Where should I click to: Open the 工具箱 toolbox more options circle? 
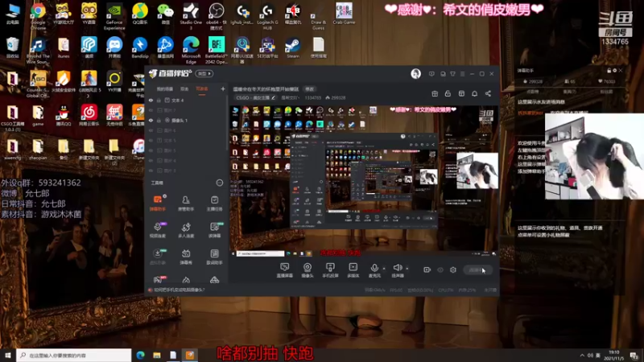219,183
